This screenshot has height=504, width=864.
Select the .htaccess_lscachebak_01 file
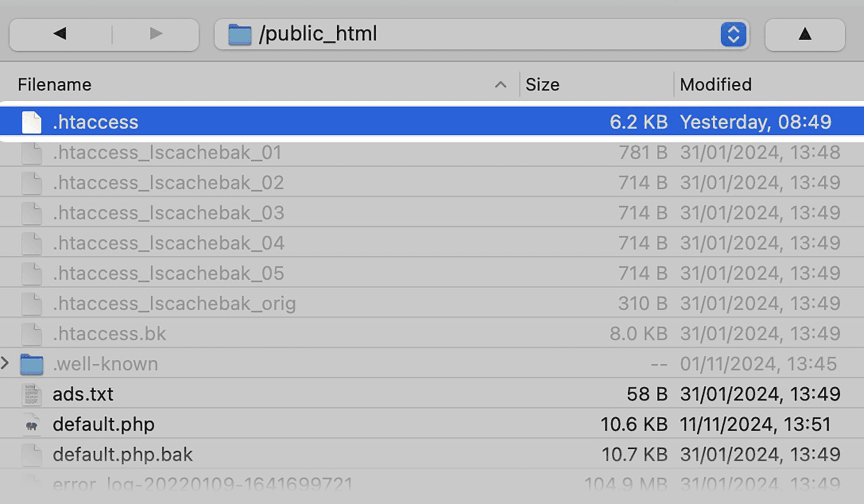(x=167, y=152)
